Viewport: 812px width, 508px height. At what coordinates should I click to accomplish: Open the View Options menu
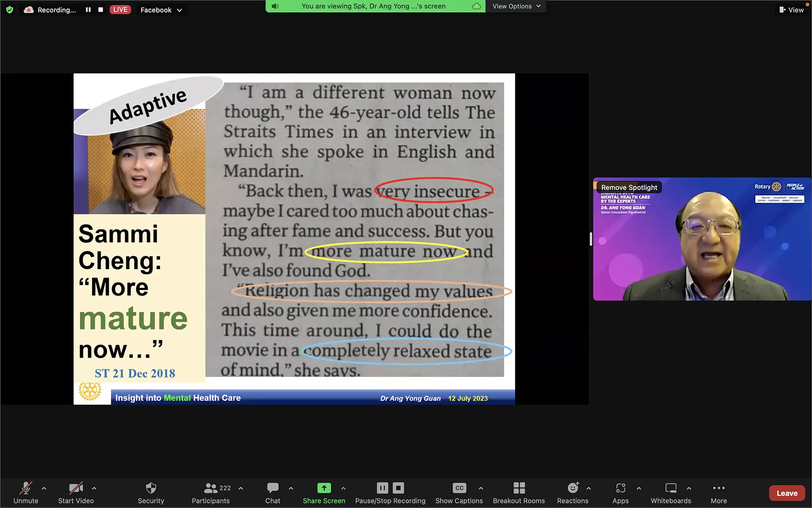pos(516,6)
